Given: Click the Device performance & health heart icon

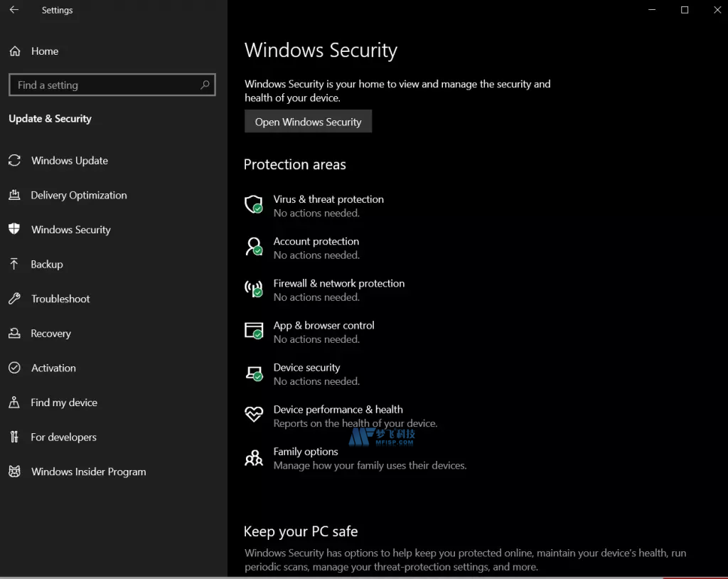Looking at the screenshot, I should 254,414.
